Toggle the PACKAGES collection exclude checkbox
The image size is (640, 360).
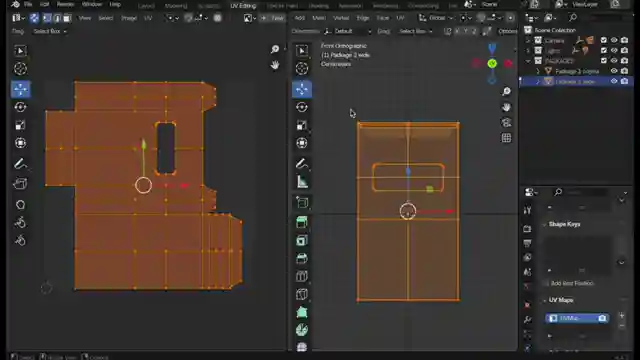(604, 60)
